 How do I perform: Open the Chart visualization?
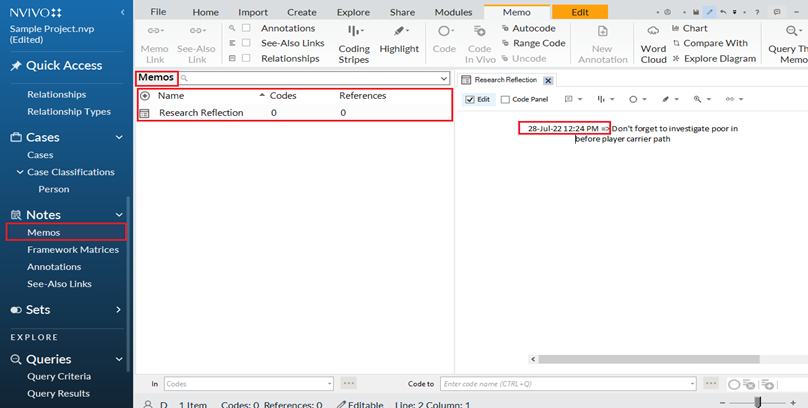[x=689, y=28]
